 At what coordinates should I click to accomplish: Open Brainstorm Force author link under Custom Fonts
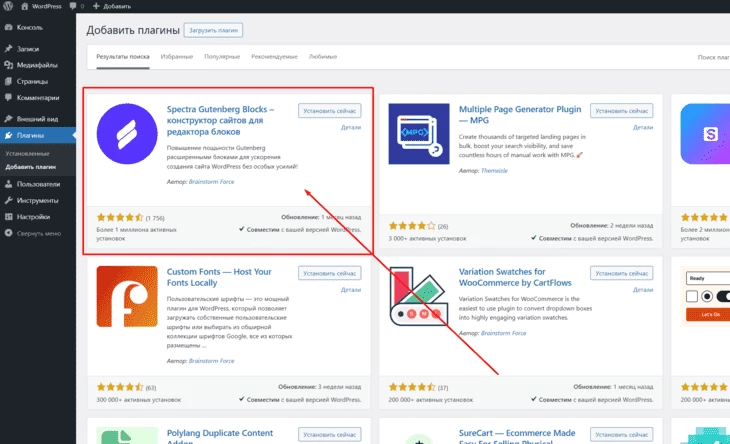pyautogui.click(x=211, y=361)
